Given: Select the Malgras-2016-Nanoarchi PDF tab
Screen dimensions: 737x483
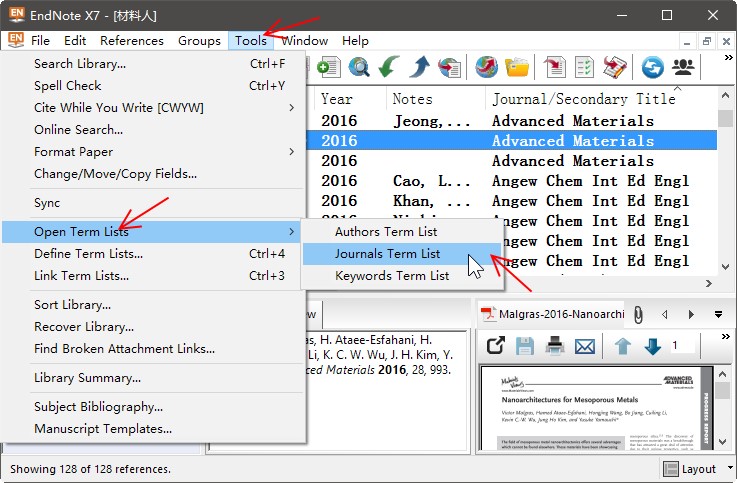Looking at the screenshot, I should [553, 314].
